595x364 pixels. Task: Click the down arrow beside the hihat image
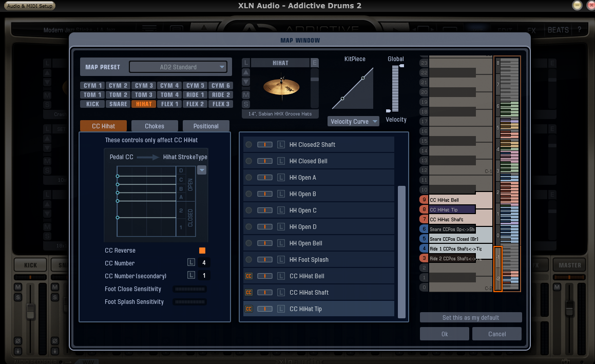point(246,82)
